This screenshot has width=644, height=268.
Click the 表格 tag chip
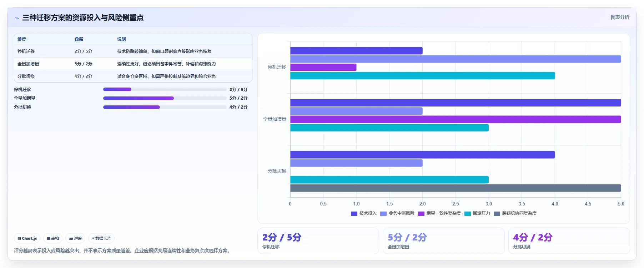tap(53, 238)
